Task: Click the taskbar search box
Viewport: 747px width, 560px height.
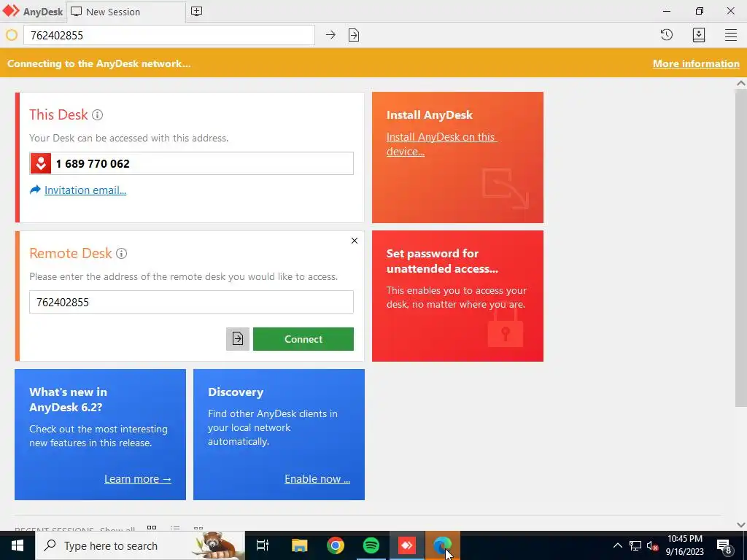Action: pyautogui.click(x=140, y=545)
